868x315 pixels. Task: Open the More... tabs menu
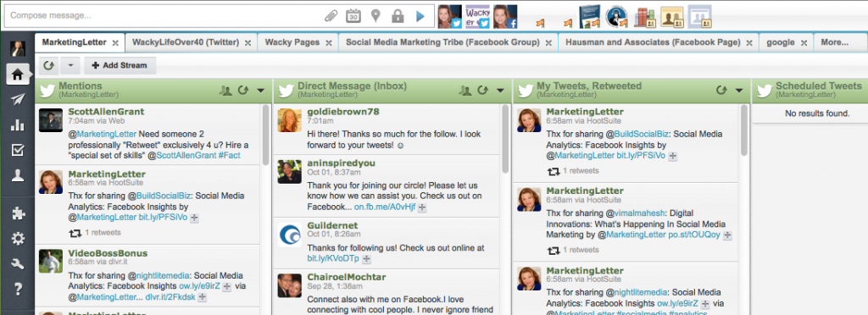(834, 42)
